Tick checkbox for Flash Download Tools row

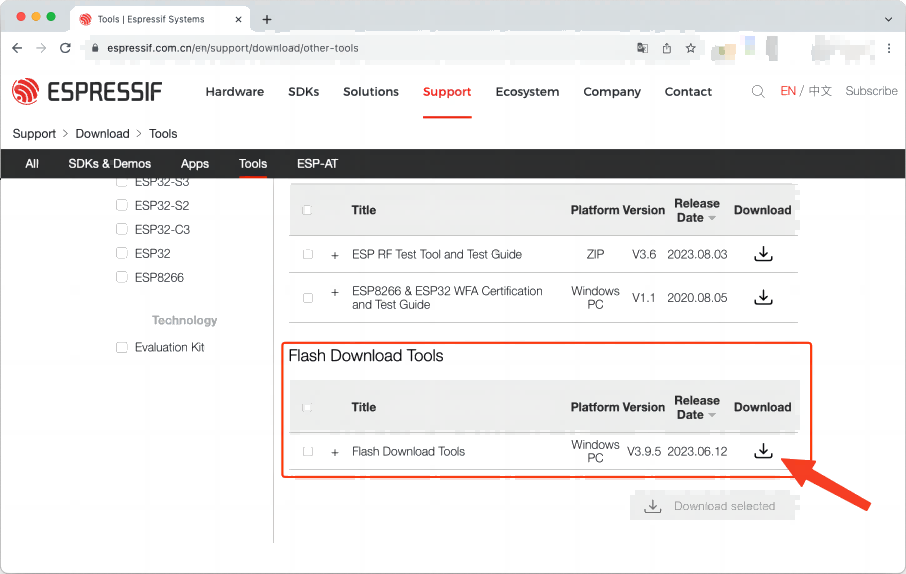pyautogui.click(x=308, y=451)
